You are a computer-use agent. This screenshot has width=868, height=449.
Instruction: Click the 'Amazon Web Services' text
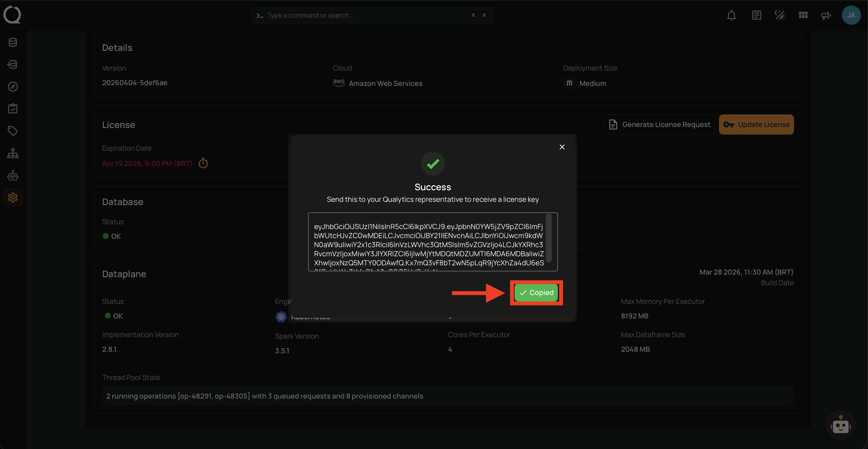point(385,83)
